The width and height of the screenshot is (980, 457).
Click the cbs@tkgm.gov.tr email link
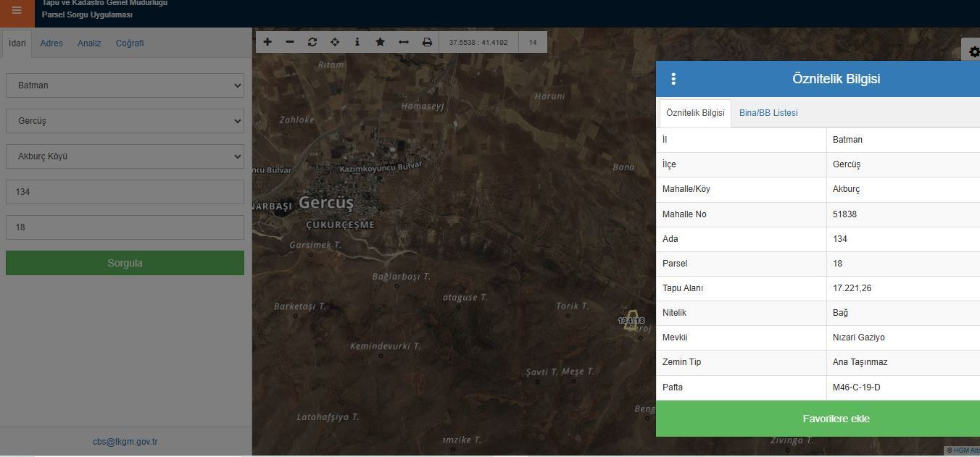click(125, 442)
